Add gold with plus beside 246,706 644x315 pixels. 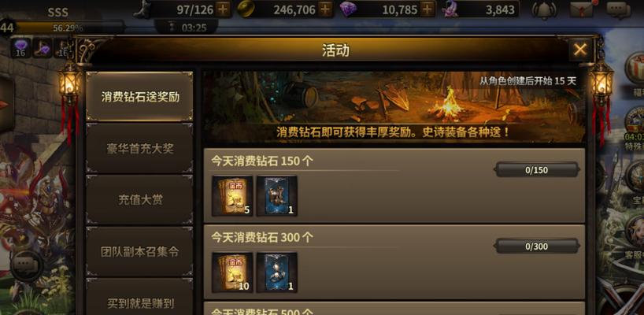pos(326,9)
